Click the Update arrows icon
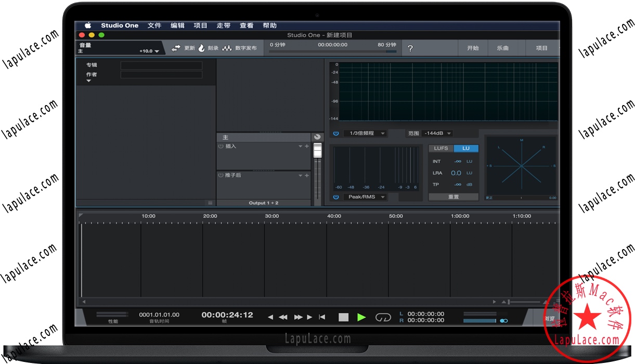635x364 pixels. [176, 48]
